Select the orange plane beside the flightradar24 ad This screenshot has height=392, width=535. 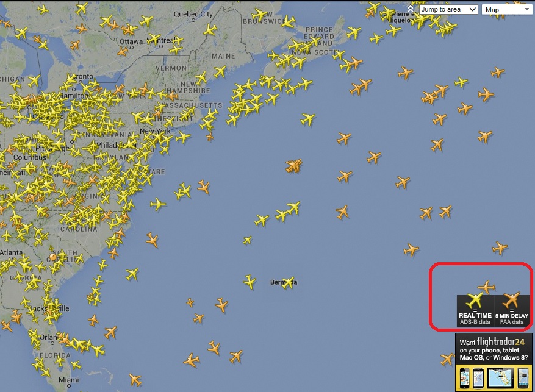coord(447,359)
